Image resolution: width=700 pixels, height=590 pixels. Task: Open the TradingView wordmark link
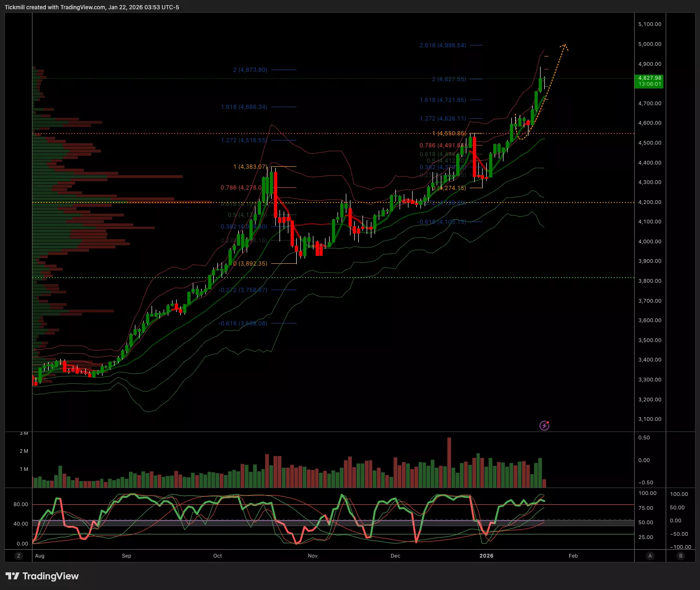point(51,576)
